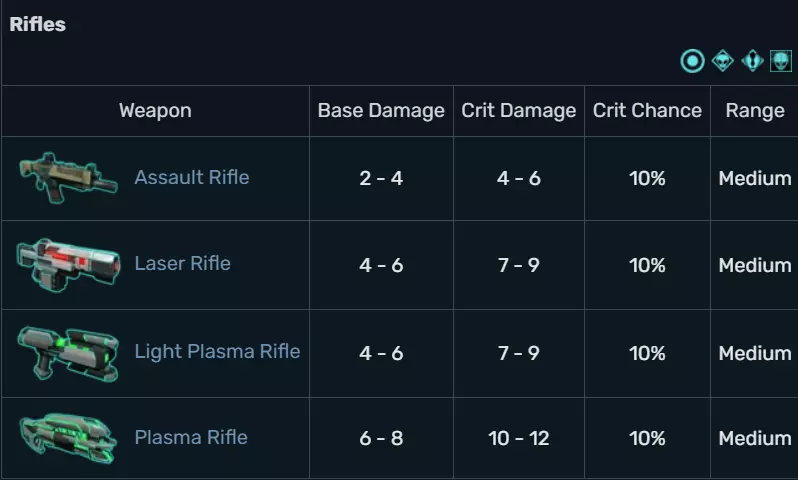
Task: Click the Crit Damage column header
Action: tap(519, 110)
